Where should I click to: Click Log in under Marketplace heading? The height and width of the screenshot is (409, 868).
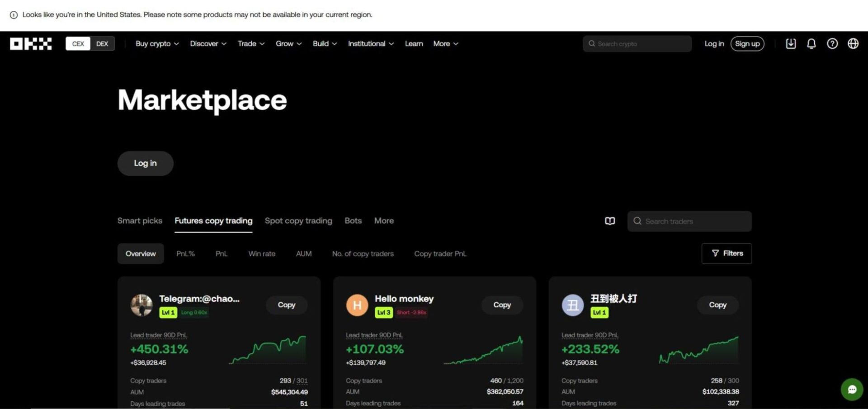click(x=145, y=163)
